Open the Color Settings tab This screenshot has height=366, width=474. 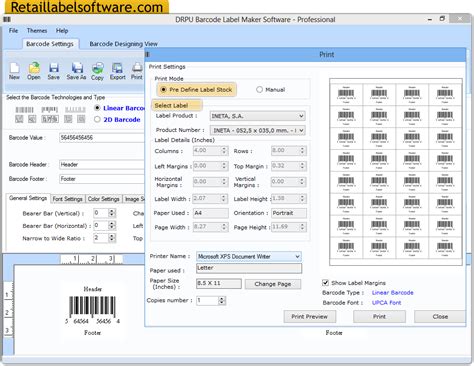[x=104, y=199]
